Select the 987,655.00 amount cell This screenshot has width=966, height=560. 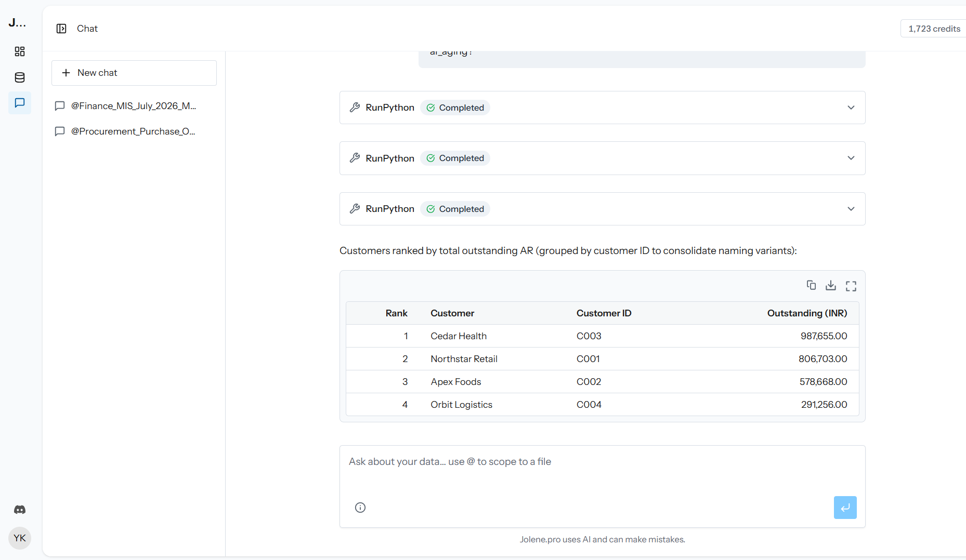tap(824, 336)
